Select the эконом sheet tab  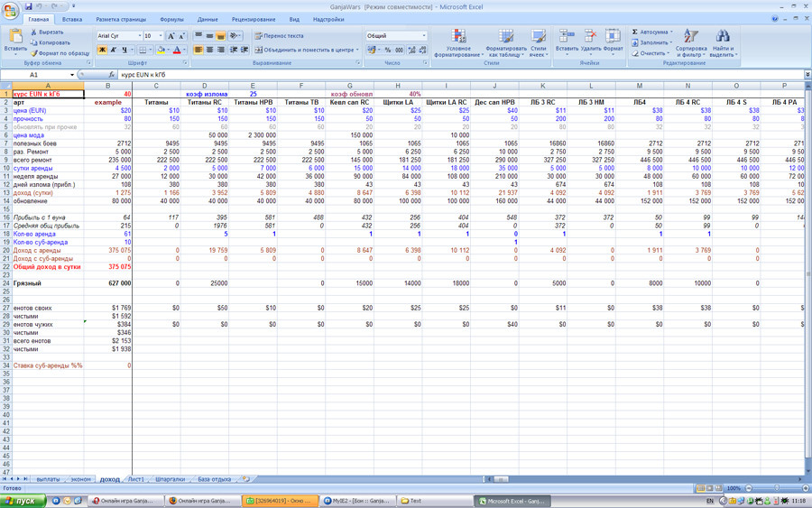click(x=81, y=479)
